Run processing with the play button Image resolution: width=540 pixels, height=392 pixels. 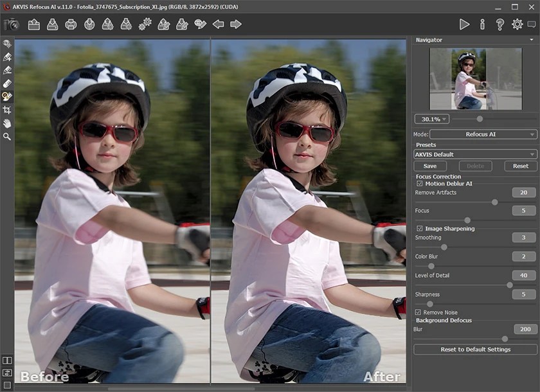pyautogui.click(x=465, y=24)
